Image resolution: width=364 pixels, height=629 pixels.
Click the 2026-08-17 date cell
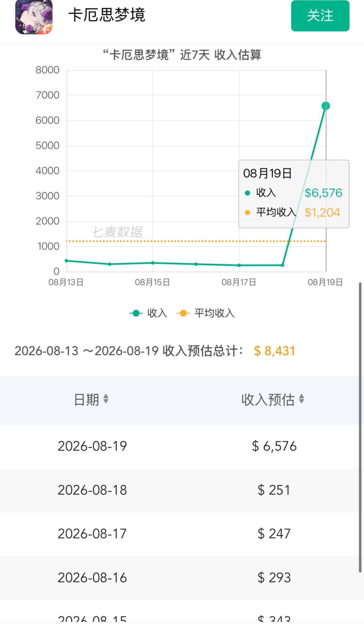click(92, 534)
